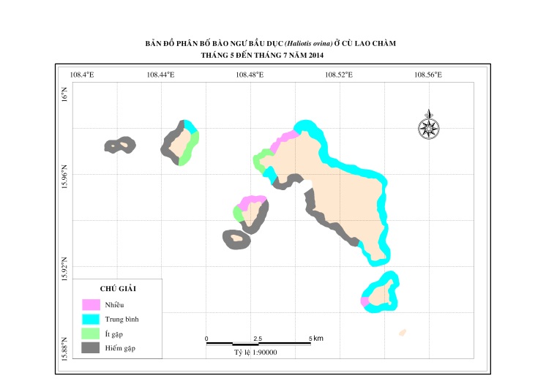Viewport: 557px width, 392px height.
Task: Click the 5 km scale bar label
Action: [315, 339]
